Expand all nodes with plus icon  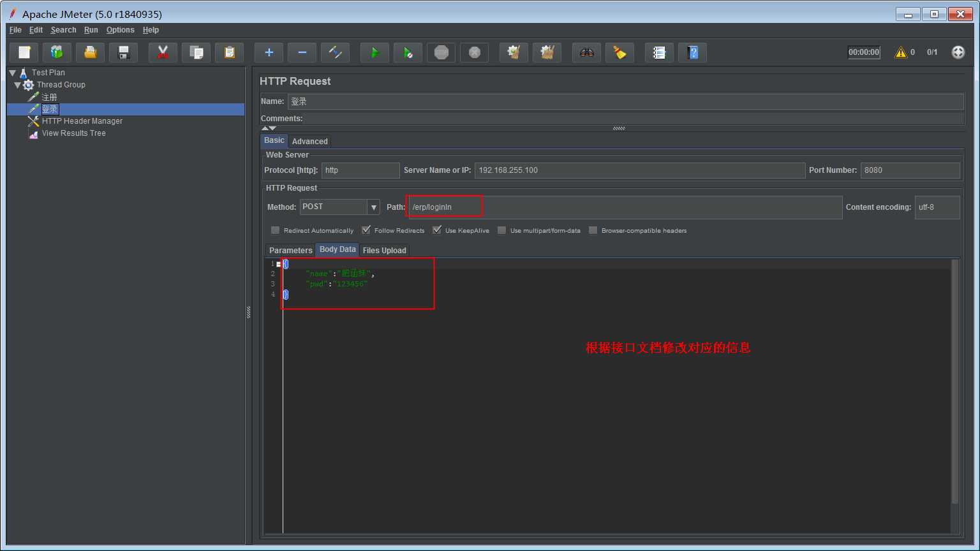click(x=269, y=52)
